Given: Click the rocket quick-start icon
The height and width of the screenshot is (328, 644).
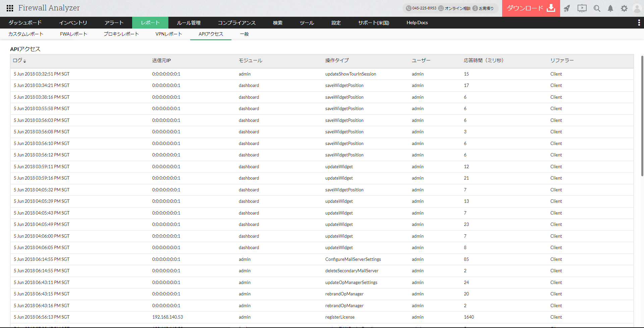Looking at the screenshot, I should coord(567,8).
